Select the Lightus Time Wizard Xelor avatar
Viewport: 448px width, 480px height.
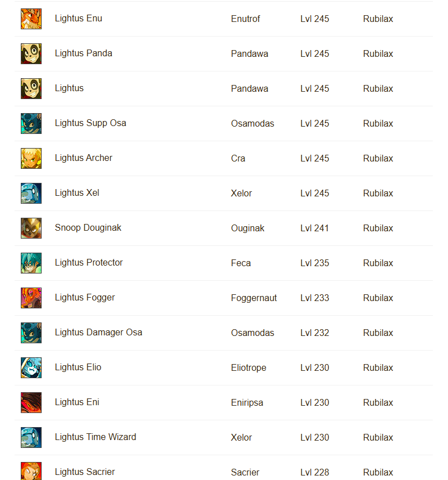coord(31,437)
